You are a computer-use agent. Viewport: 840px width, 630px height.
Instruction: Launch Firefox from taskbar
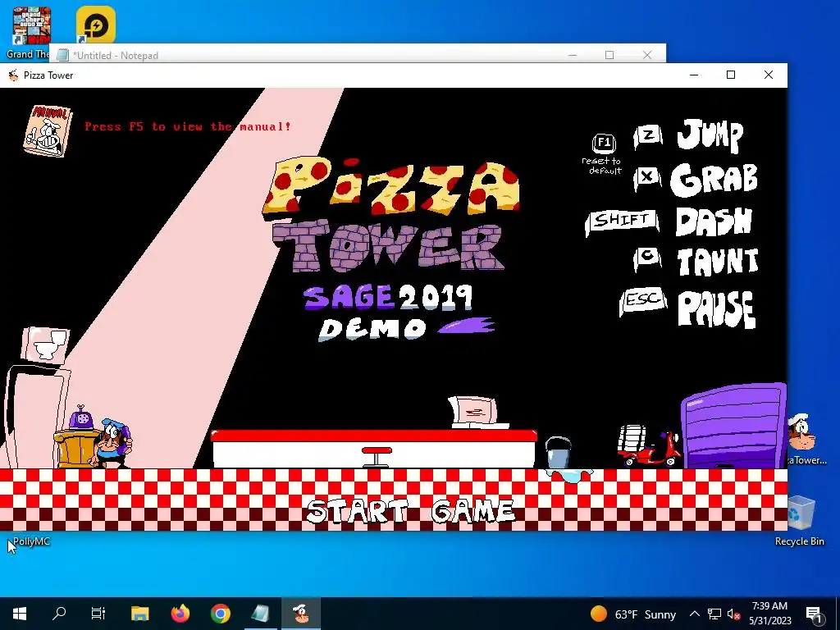coord(180,614)
